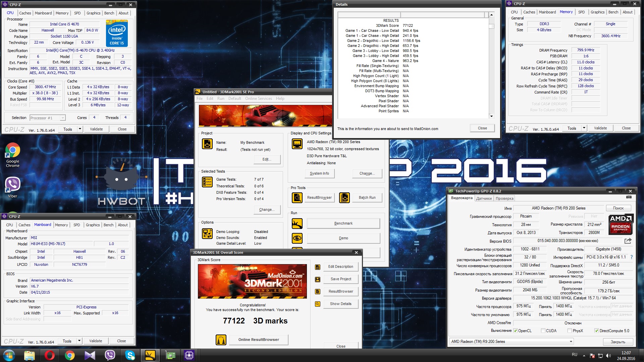Screen dimensions: 644x362
Task: Expand Tools dropdown arrow in CPU-Z Memory window
Action: (584, 128)
